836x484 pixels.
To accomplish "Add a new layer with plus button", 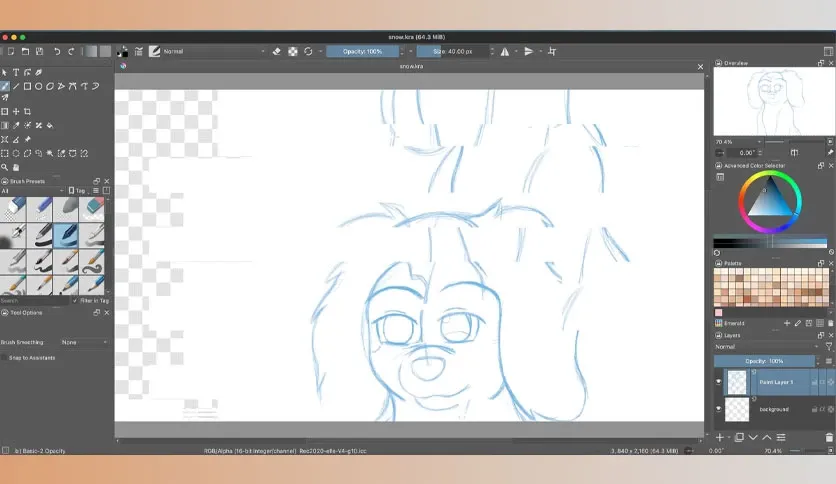I will 720,438.
